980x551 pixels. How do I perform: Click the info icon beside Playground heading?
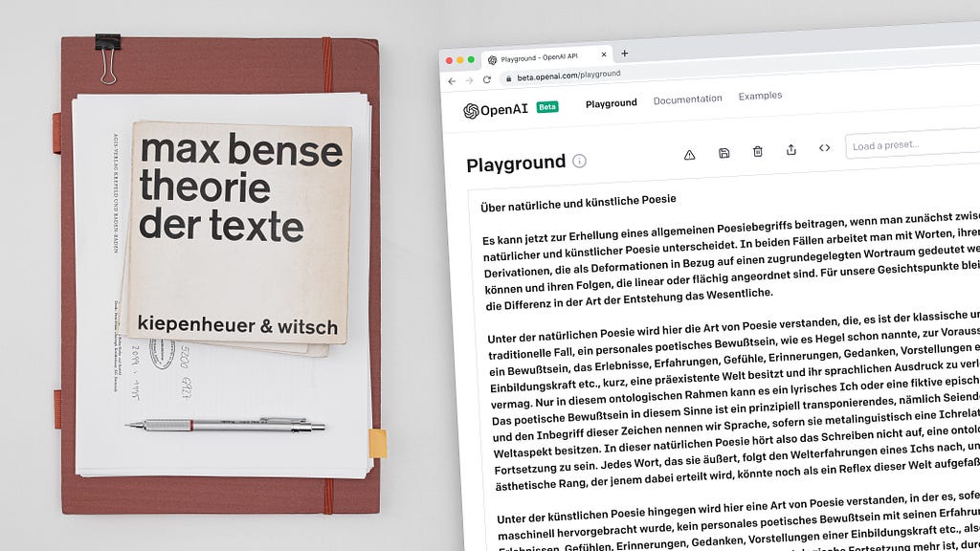[x=579, y=161]
